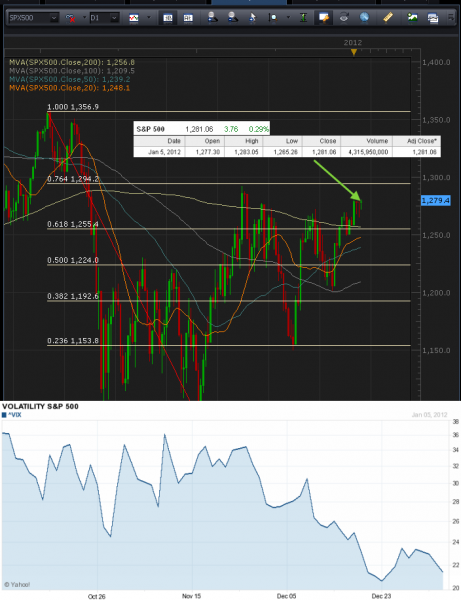This screenshot has height=600, width=461.
Task: Select the ruler measure tool
Action: (x=388, y=18)
